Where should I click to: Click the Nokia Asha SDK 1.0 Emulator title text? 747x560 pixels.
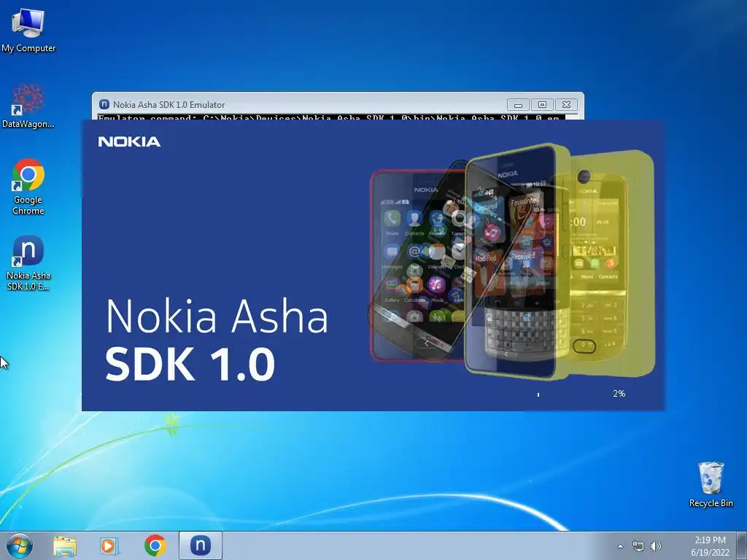point(169,105)
